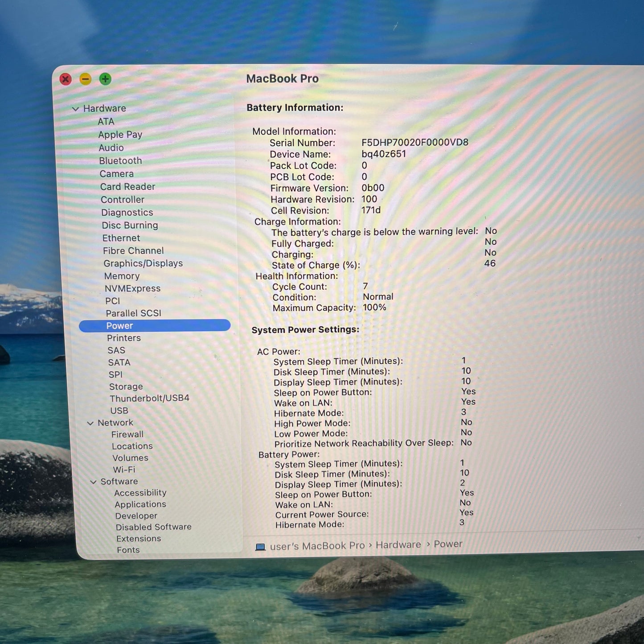Click the System Power Settings heading

(305, 330)
